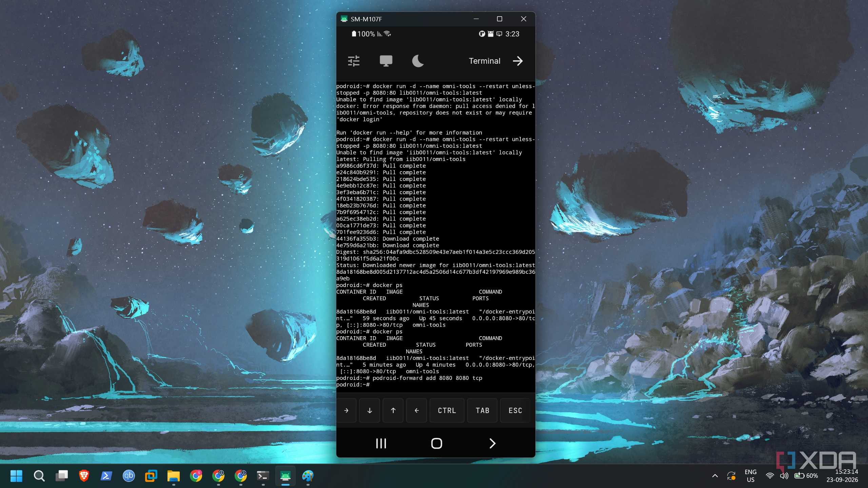Image resolution: width=868 pixels, height=488 pixels.
Task: Open the taskbar clock showing 15:23:14
Action: tap(842, 476)
